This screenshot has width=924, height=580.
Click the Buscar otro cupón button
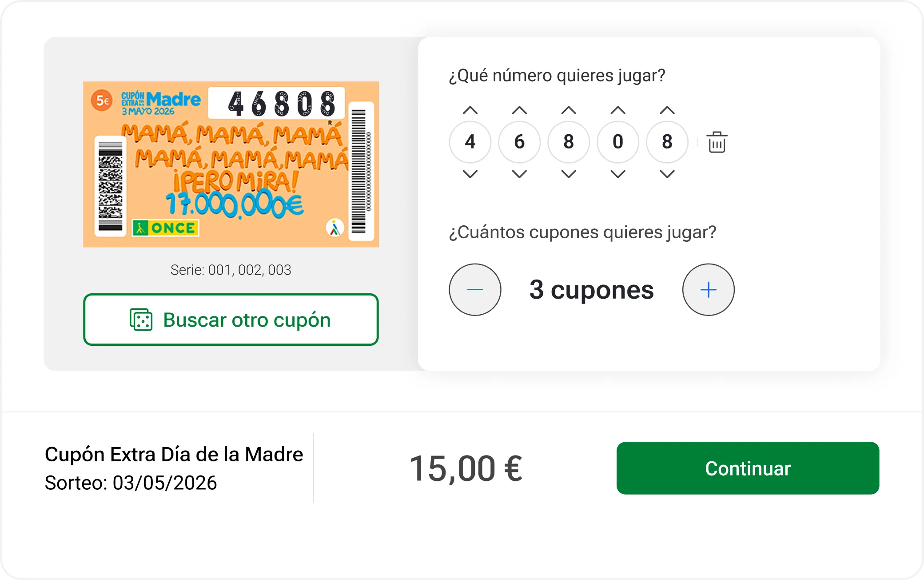tap(231, 320)
